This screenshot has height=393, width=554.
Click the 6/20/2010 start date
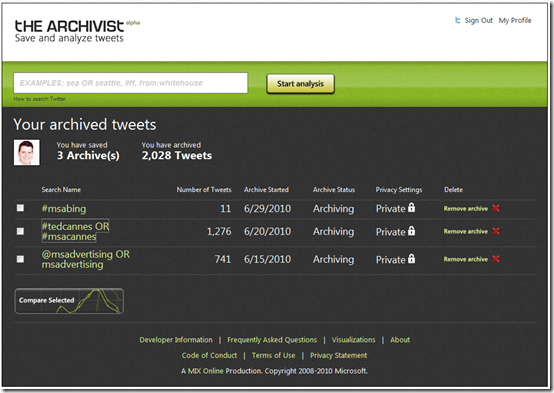(267, 231)
